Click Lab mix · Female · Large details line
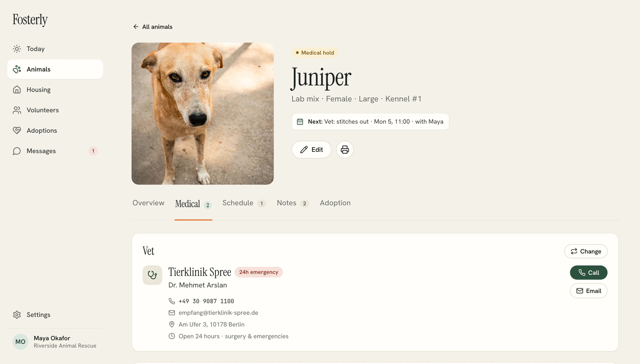 [356, 99]
